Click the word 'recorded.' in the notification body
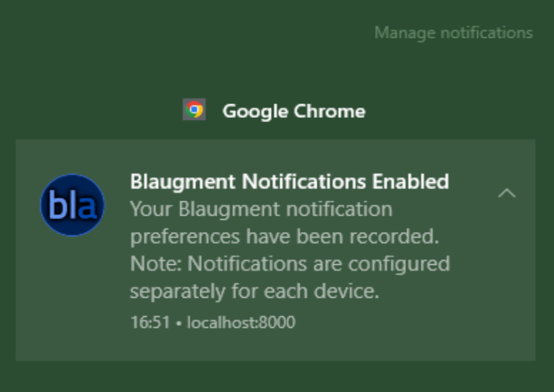The width and height of the screenshot is (554, 392). pos(394,236)
